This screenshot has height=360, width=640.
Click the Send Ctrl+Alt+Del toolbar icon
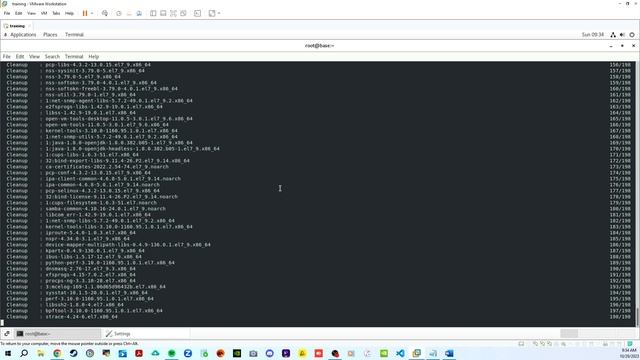pos(105,13)
